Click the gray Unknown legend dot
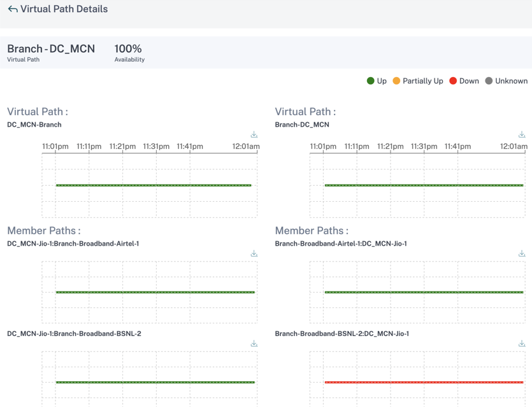 (x=489, y=81)
